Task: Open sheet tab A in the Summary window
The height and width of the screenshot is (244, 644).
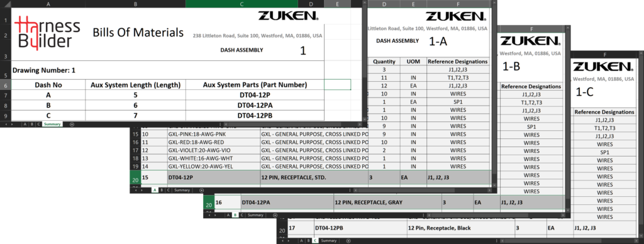Action: (25, 124)
